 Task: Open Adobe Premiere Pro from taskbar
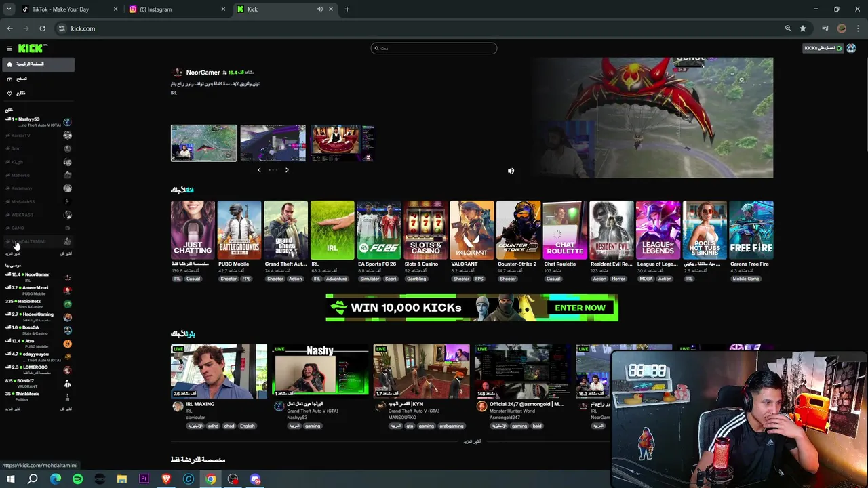pyautogui.click(x=144, y=479)
